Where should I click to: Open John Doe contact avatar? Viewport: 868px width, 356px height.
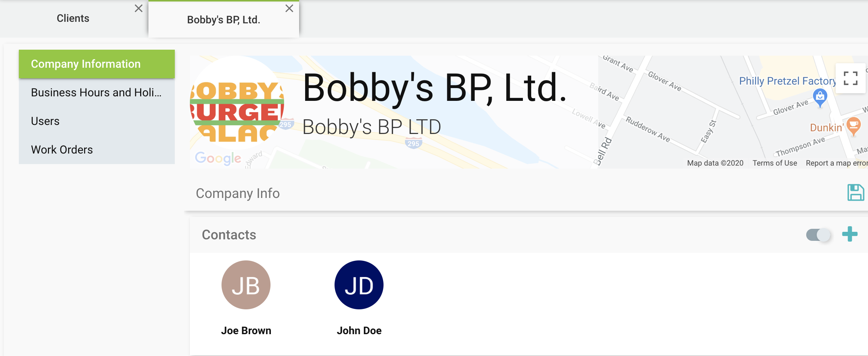pos(359,285)
